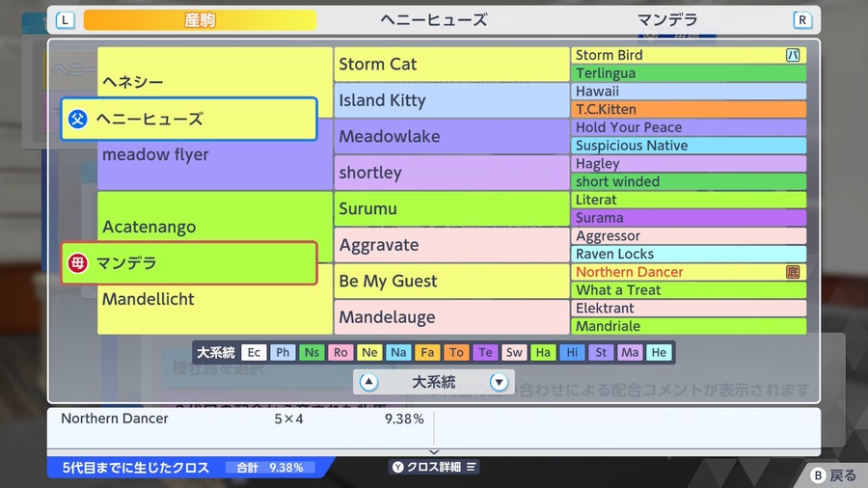Click the badge beside Storm Bird

[x=793, y=55]
